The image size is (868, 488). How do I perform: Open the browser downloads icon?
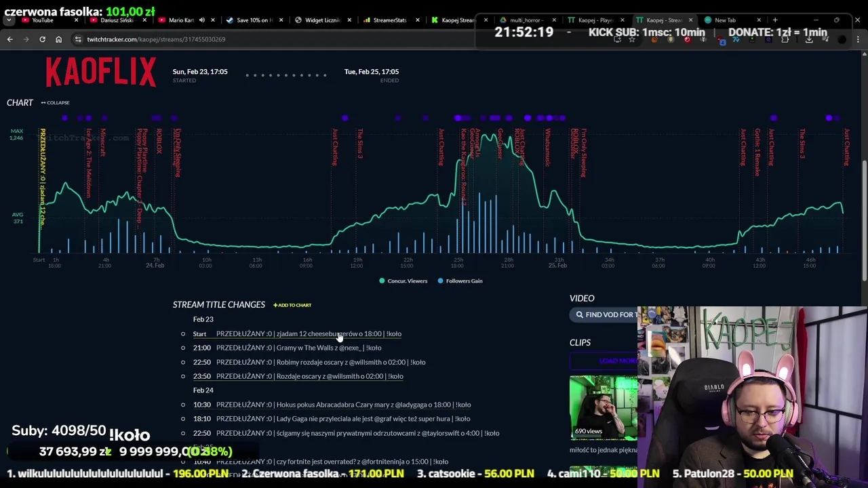[809, 39]
